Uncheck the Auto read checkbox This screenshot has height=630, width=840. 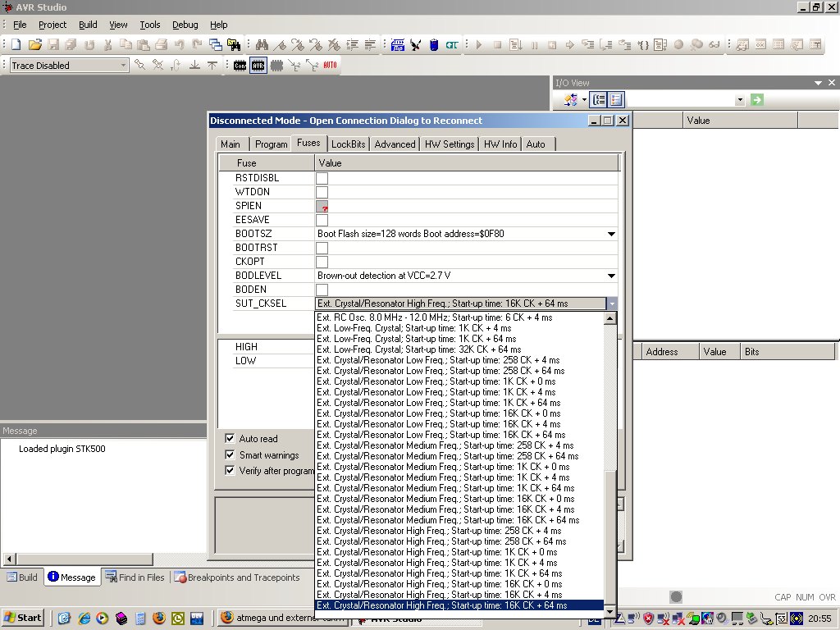point(230,438)
